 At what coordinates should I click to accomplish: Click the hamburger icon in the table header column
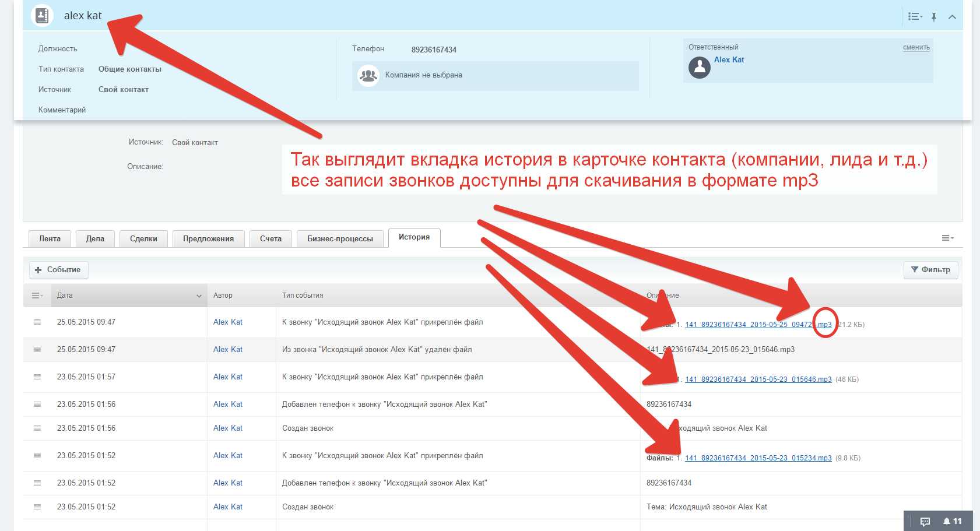(37, 296)
